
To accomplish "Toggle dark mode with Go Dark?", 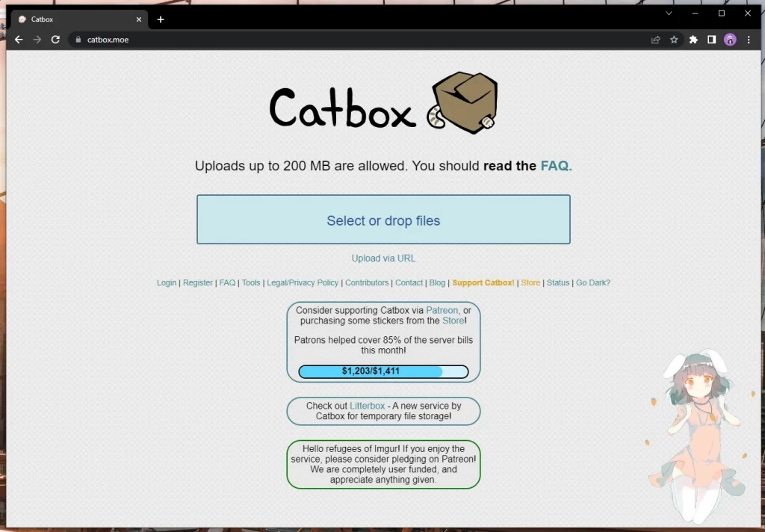I will pos(592,282).
